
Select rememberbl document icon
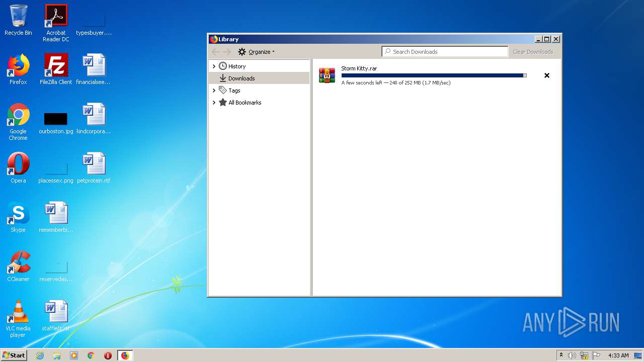pos(56,217)
